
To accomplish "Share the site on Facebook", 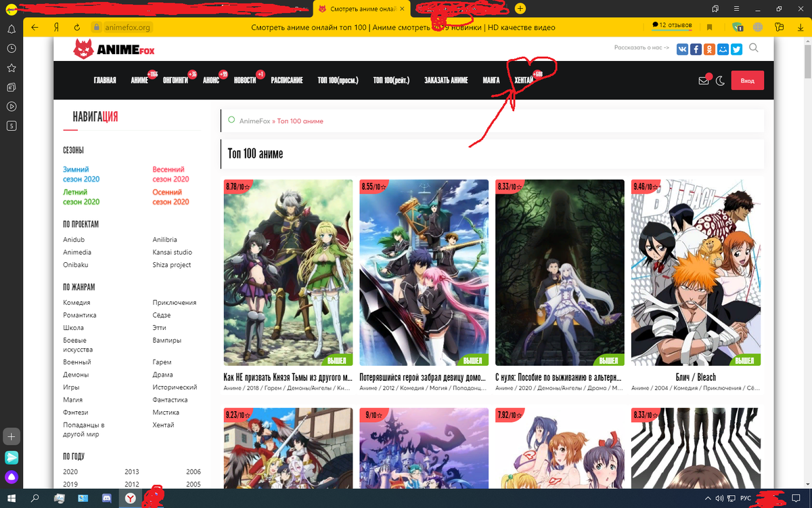I will coord(696,49).
